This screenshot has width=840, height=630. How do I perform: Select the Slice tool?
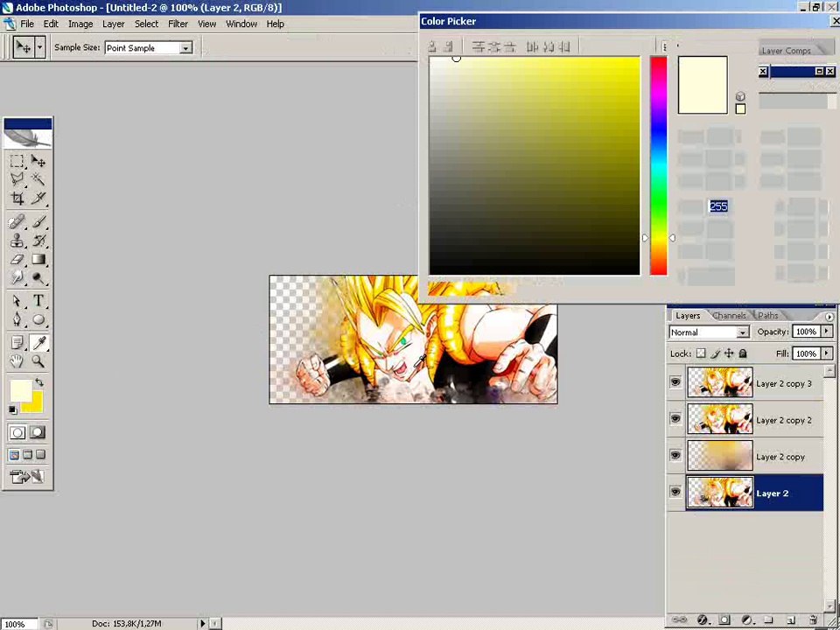pos(38,199)
